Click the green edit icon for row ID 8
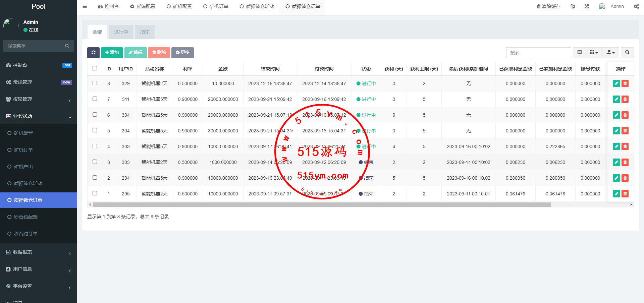Image resolution: width=644 pixels, height=303 pixels. (x=616, y=83)
